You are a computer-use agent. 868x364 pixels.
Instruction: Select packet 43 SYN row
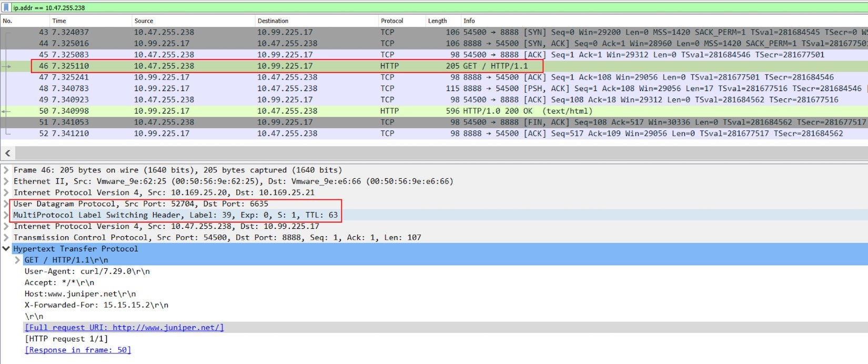coord(434,32)
